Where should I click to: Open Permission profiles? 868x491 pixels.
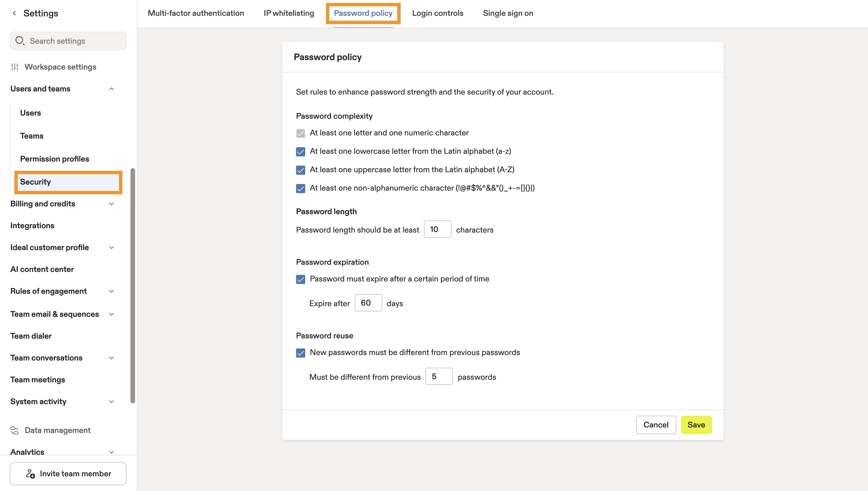(55, 159)
